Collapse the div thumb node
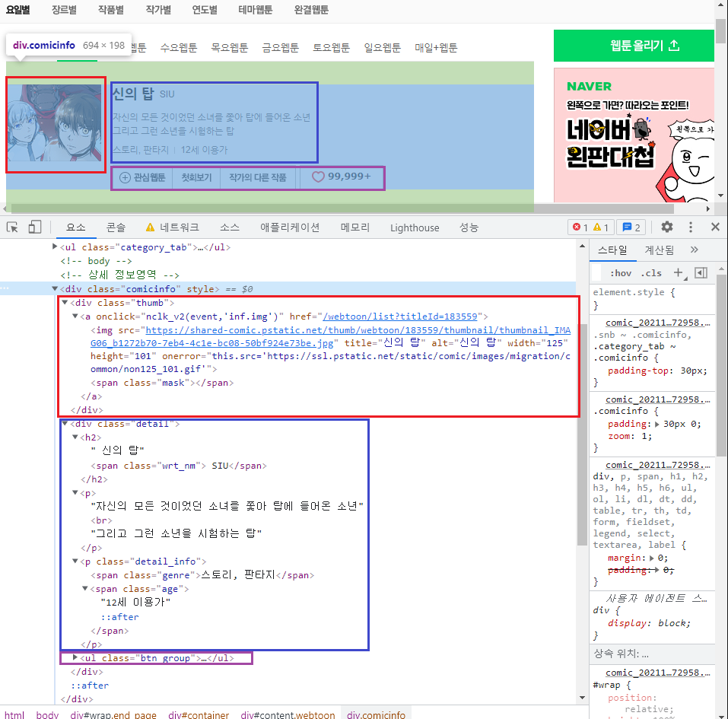728x719 pixels. point(65,302)
